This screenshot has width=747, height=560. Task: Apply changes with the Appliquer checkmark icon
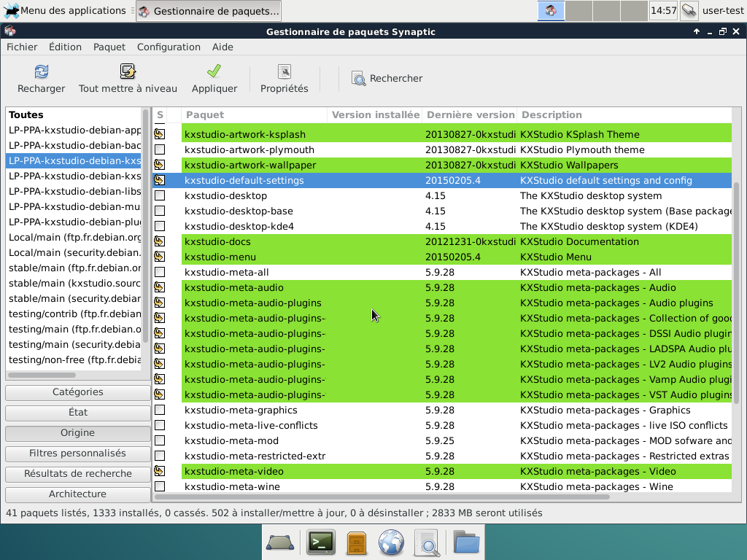214,71
